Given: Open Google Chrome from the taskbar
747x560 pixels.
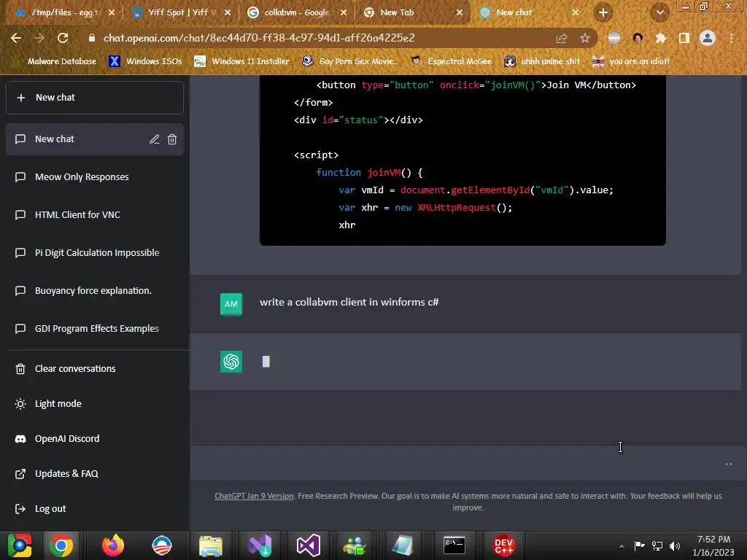Looking at the screenshot, I should (x=61, y=545).
